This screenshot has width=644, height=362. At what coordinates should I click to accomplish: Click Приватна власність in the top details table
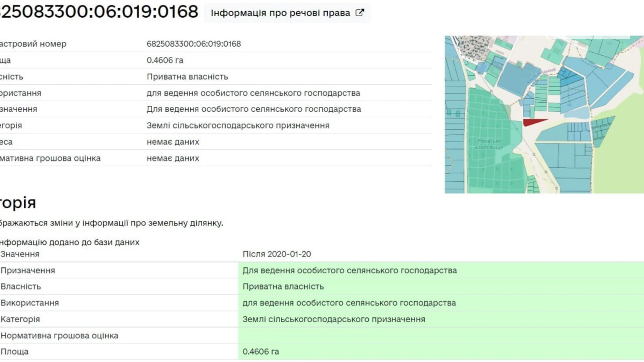coord(187,77)
